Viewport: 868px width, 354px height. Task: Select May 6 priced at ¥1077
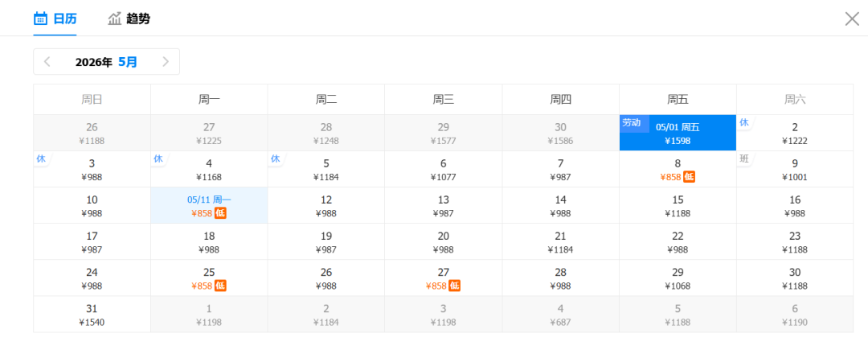tap(443, 169)
